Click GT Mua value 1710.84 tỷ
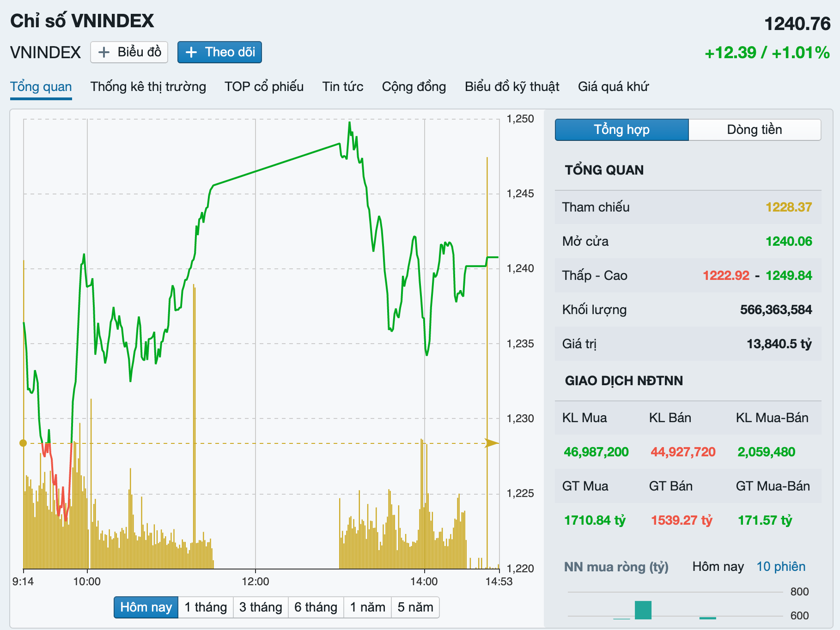Screen dimensions: 840x630 click(x=595, y=520)
